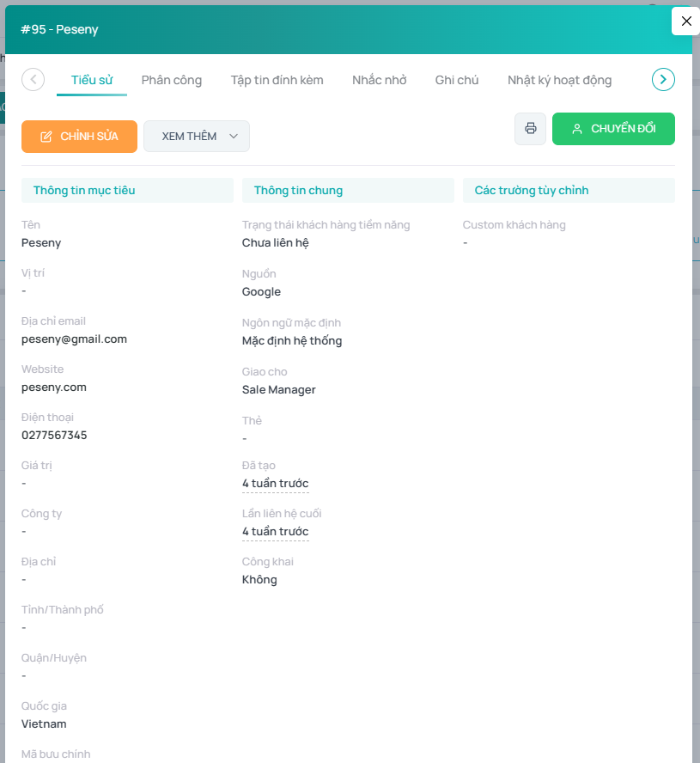
Task: Click the green Chuyển đổi button
Action: pyautogui.click(x=613, y=129)
